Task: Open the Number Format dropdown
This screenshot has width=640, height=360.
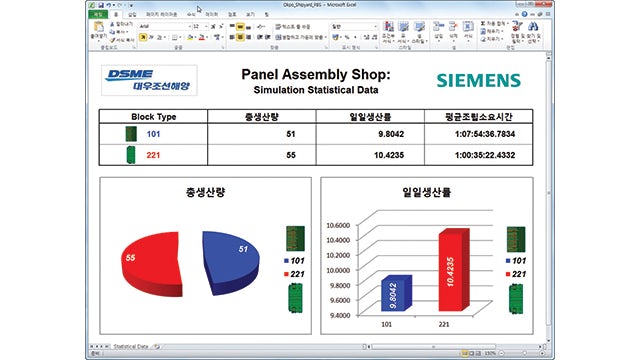Action: coord(376,27)
